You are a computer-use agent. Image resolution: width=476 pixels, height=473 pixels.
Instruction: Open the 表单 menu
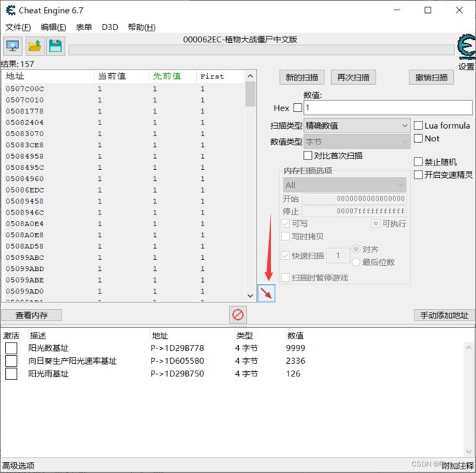tap(83, 27)
